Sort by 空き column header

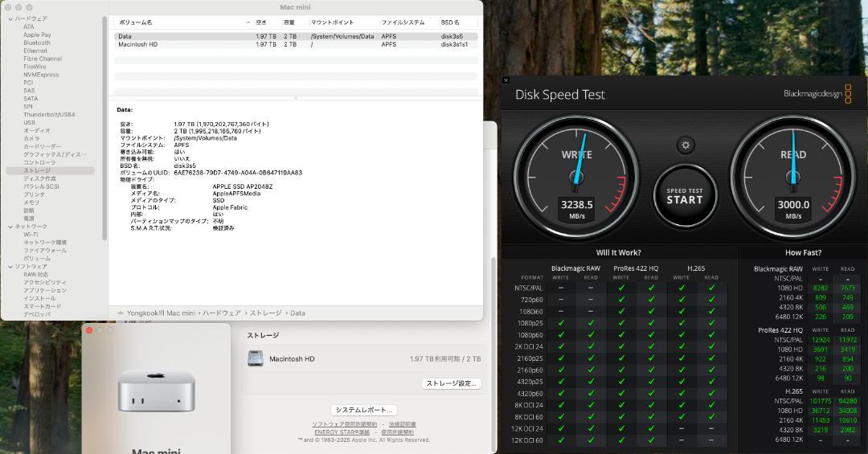pos(261,22)
